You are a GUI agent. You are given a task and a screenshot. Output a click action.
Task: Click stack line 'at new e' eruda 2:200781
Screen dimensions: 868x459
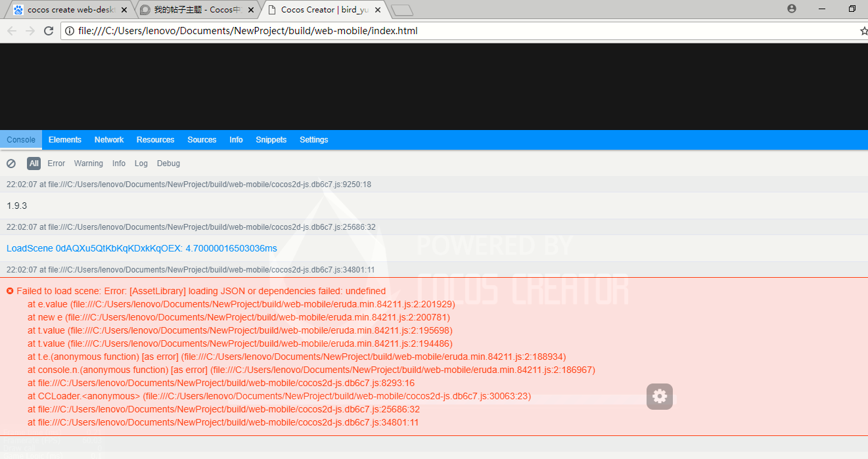tap(239, 317)
